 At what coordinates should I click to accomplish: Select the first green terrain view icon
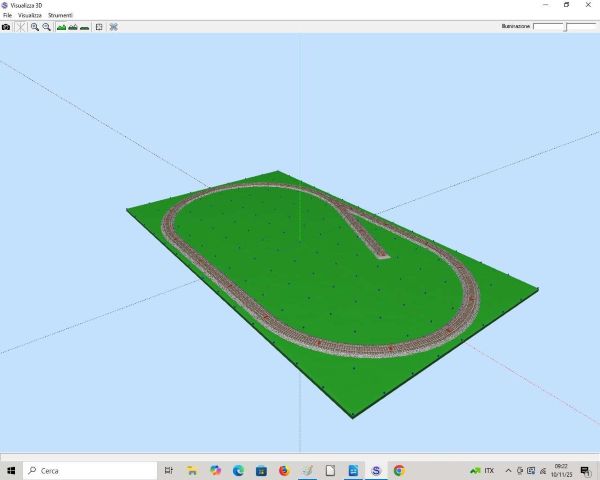(61, 27)
